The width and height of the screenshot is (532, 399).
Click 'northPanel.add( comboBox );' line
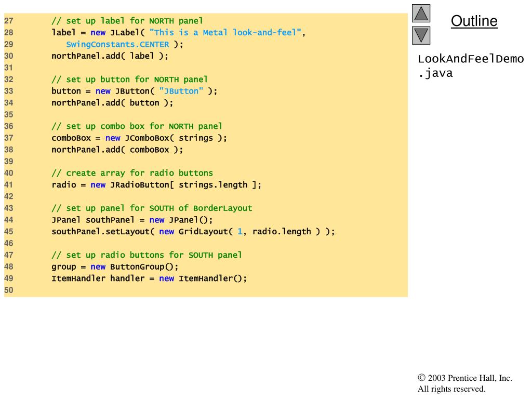tap(117, 150)
